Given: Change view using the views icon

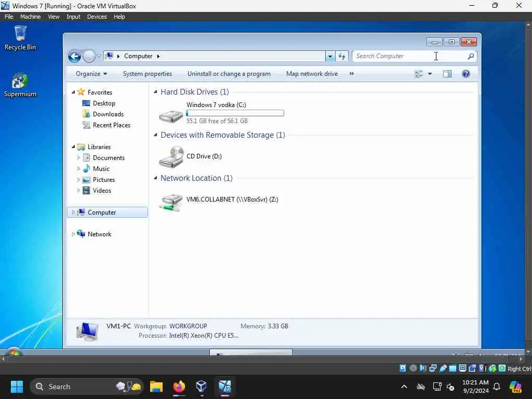Looking at the screenshot, I should point(419,74).
